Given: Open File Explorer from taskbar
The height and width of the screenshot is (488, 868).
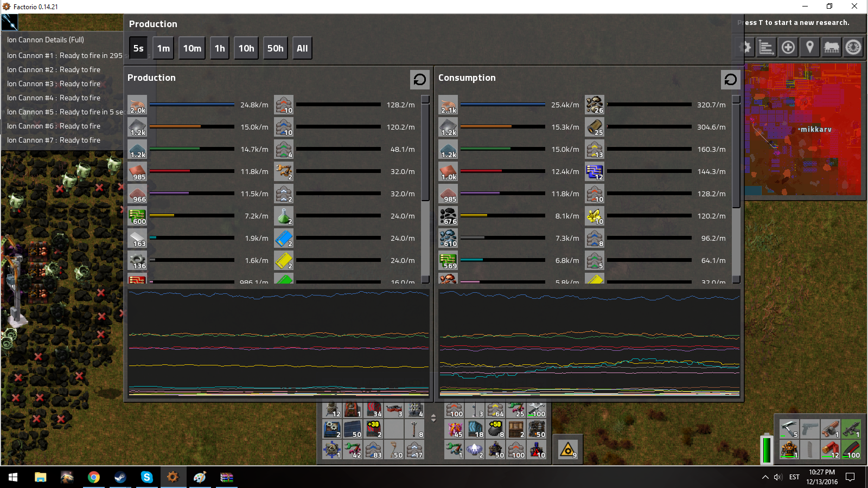Looking at the screenshot, I should point(41,477).
